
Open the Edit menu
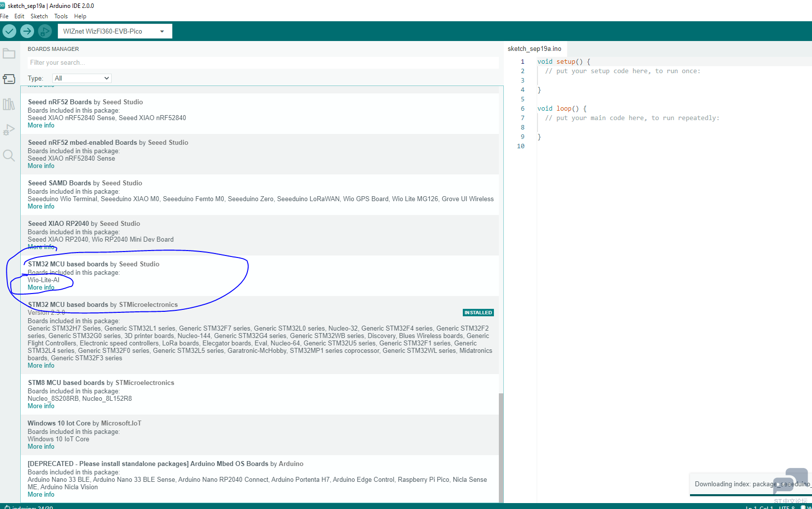[x=19, y=16]
